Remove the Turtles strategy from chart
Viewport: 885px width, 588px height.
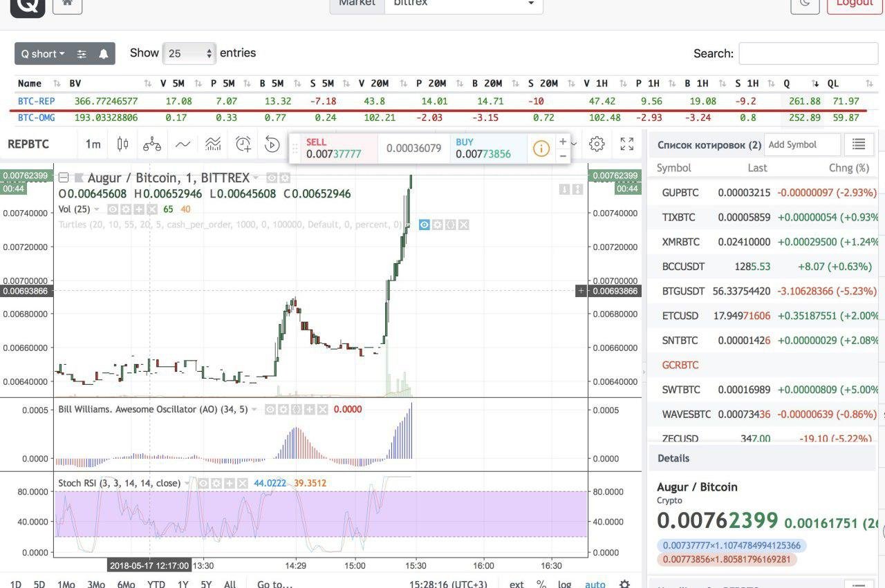(x=464, y=225)
